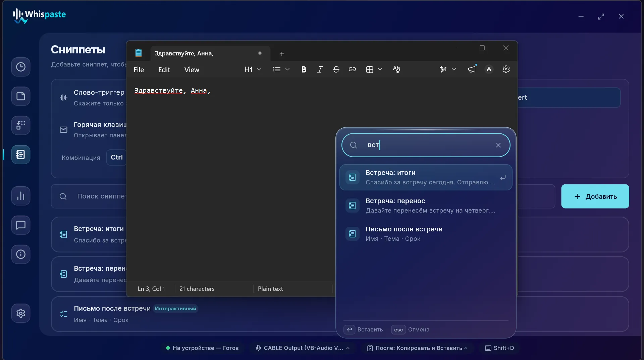Open the View menu in Notepad

pos(192,70)
